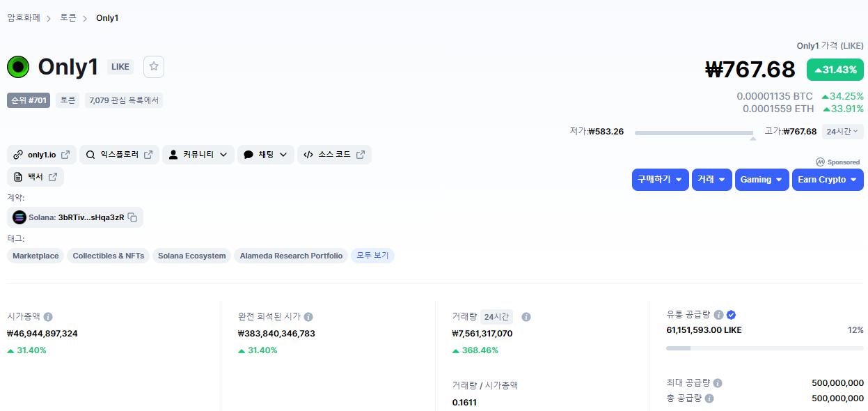
Task: Select the Solana Ecosystem tag
Action: (191, 256)
